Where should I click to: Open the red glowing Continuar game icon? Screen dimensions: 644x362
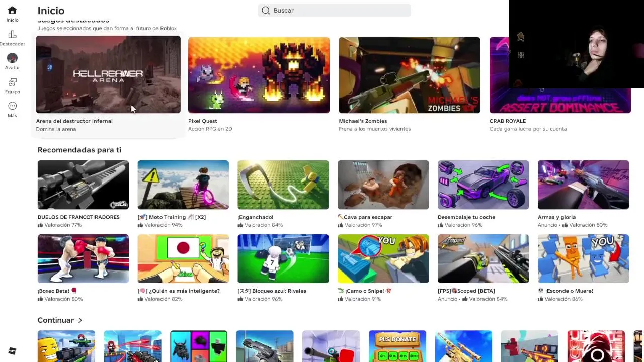[596, 346]
